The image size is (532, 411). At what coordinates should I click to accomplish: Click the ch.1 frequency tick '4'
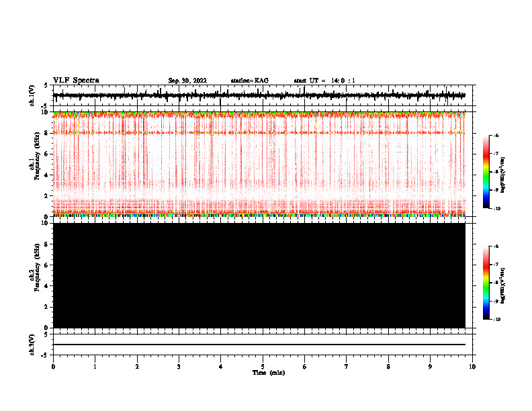click(47, 175)
